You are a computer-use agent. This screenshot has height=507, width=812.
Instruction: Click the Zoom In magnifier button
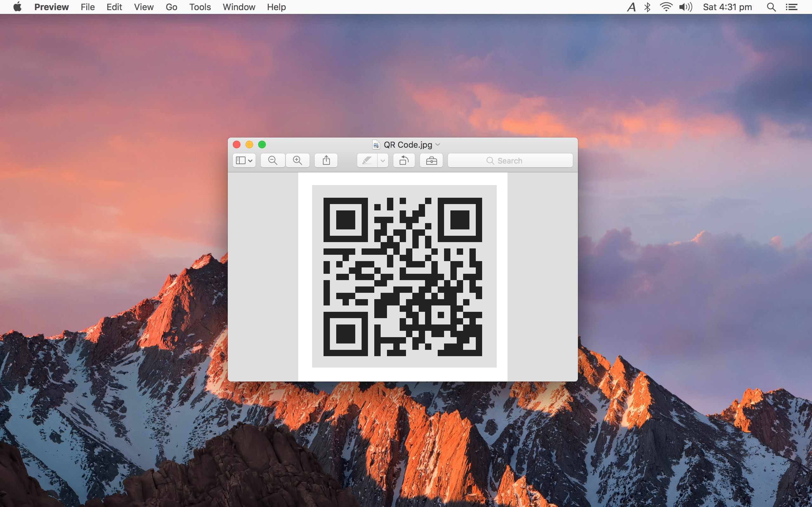click(x=298, y=161)
